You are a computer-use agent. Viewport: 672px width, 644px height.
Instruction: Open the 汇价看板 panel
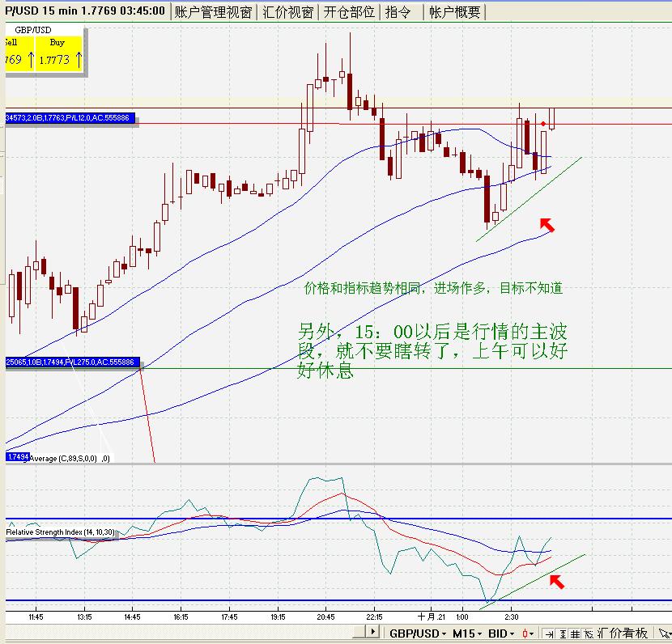(623, 633)
